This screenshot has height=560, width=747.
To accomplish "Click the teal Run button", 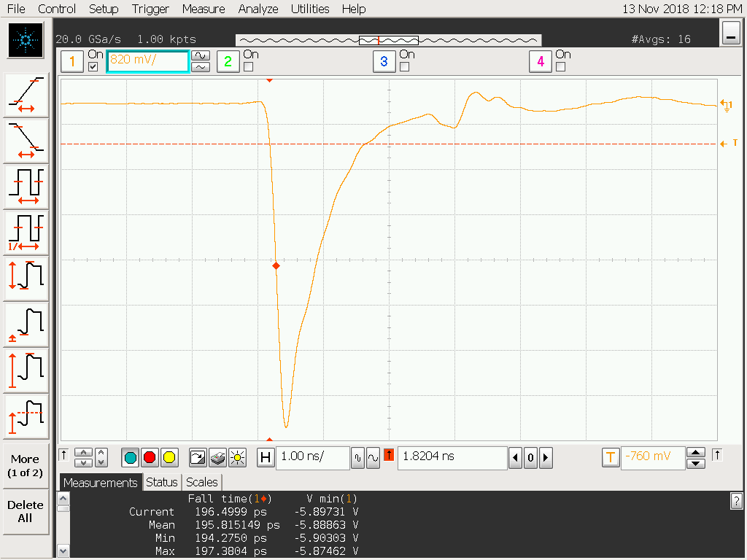I will pos(130,458).
